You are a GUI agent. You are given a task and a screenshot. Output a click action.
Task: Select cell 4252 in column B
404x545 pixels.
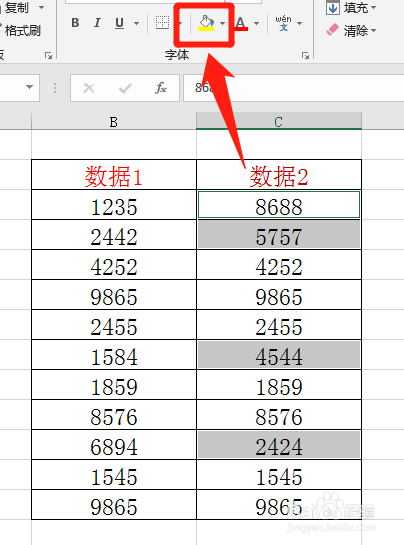pyautogui.click(x=114, y=265)
